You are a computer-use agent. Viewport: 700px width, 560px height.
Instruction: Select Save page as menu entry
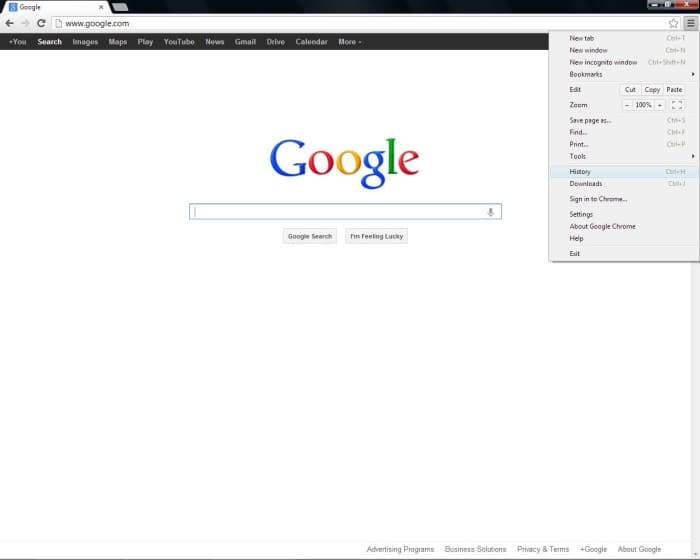pyautogui.click(x=624, y=120)
